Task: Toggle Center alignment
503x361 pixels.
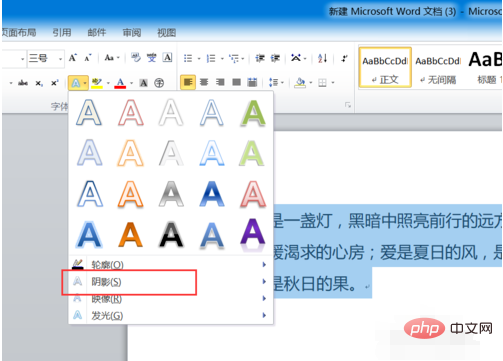Action: click(x=204, y=82)
